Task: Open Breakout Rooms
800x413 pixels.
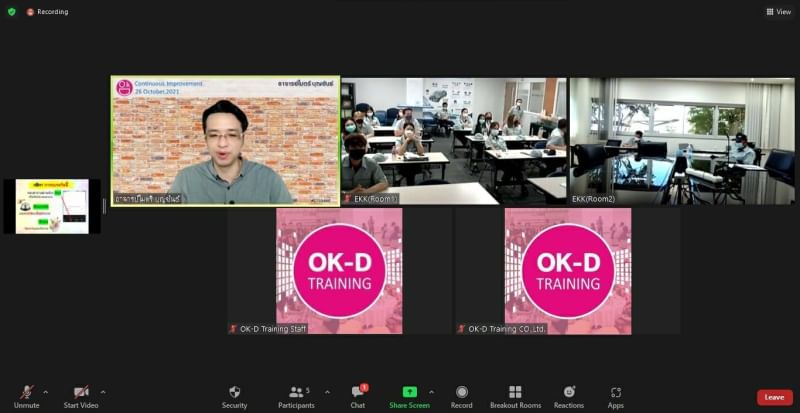Action: click(515, 397)
